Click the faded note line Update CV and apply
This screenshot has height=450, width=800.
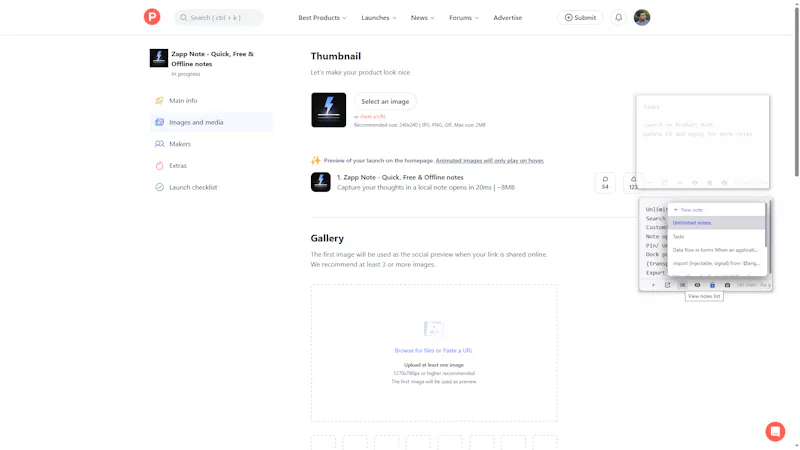(x=697, y=134)
